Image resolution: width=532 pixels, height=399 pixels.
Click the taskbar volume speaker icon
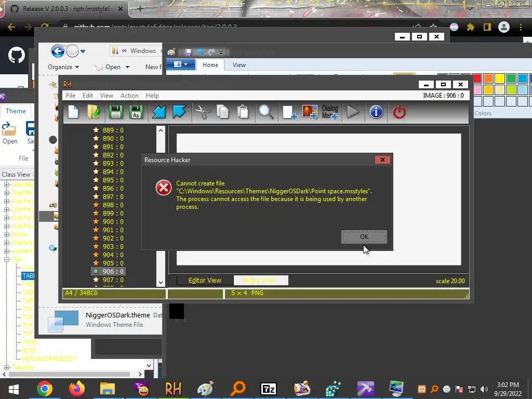484,389
